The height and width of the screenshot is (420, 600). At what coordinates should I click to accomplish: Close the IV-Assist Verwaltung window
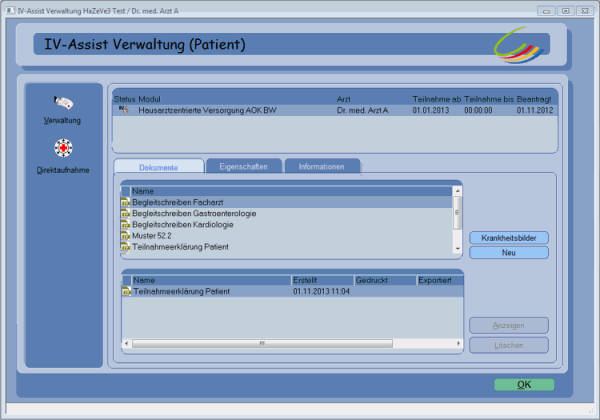585,11
